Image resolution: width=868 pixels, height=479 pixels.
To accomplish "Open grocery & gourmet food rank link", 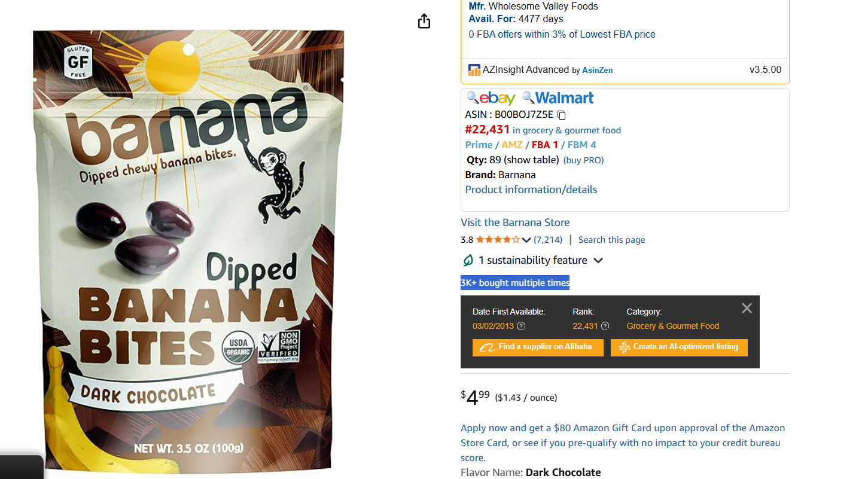I will pyautogui.click(x=567, y=130).
